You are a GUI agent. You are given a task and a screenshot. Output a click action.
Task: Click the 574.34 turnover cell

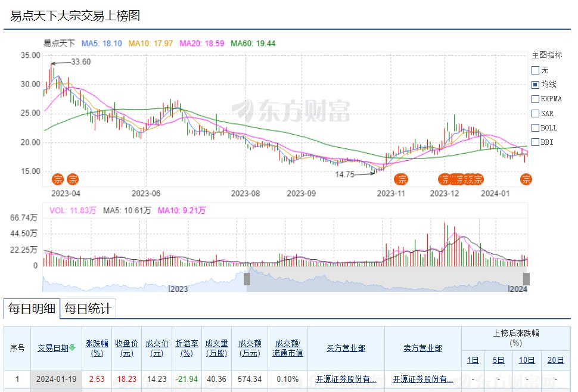(x=250, y=379)
